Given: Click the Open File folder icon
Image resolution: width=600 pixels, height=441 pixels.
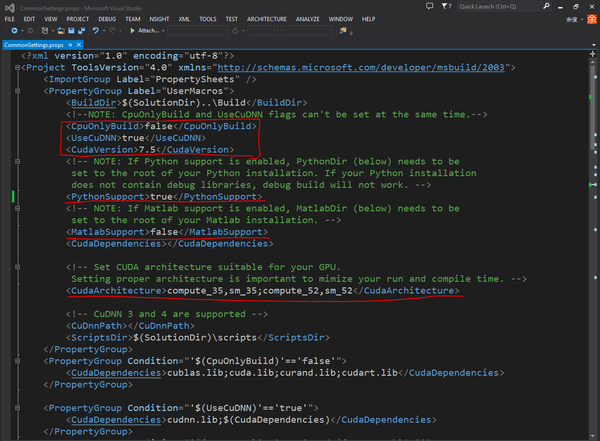Looking at the screenshot, I should click(x=61, y=31).
